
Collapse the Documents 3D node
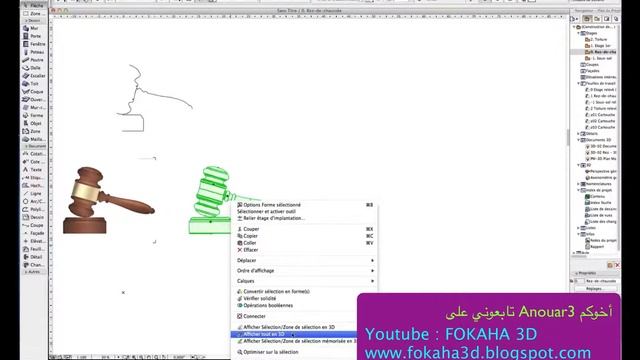click(x=578, y=140)
